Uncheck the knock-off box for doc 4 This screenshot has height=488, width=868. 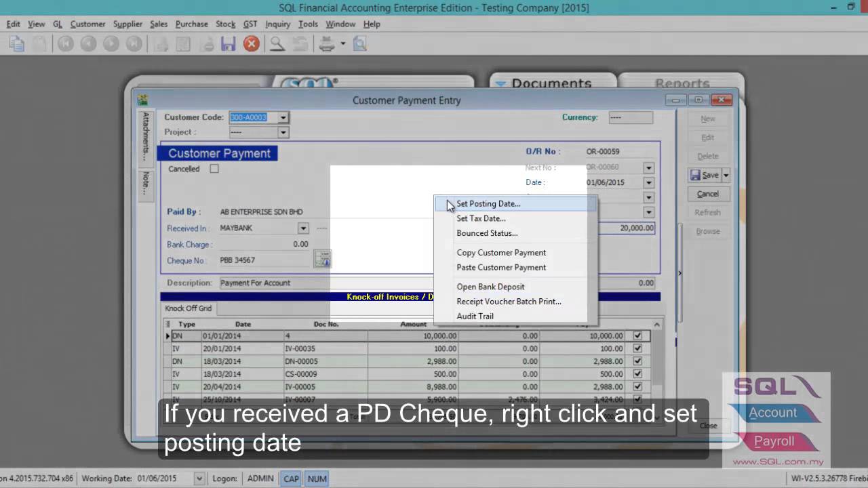pyautogui.click(x=637, y=335)
